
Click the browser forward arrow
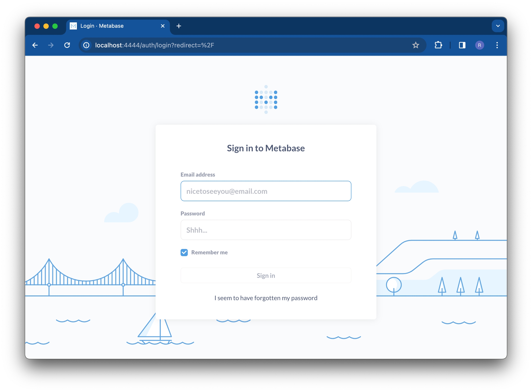tap(51, 45)
